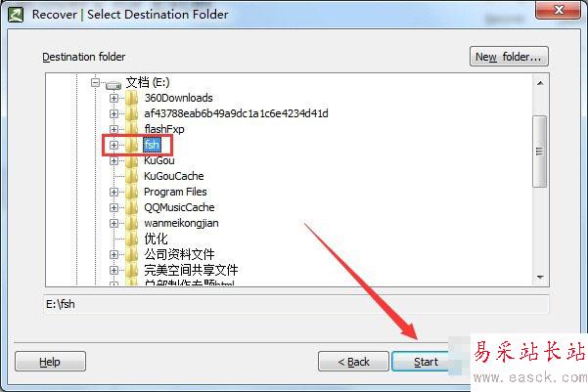Select the af43788eab6b49a9dc1a1c6e4234d41d folder
The image size is (588, 392).
pos(236,113)
